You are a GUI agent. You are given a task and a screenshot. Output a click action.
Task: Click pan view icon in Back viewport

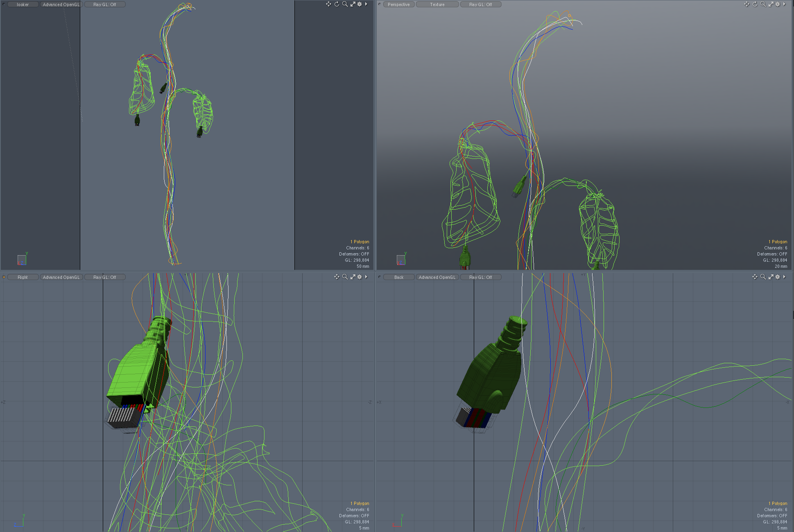coord(755,277)
